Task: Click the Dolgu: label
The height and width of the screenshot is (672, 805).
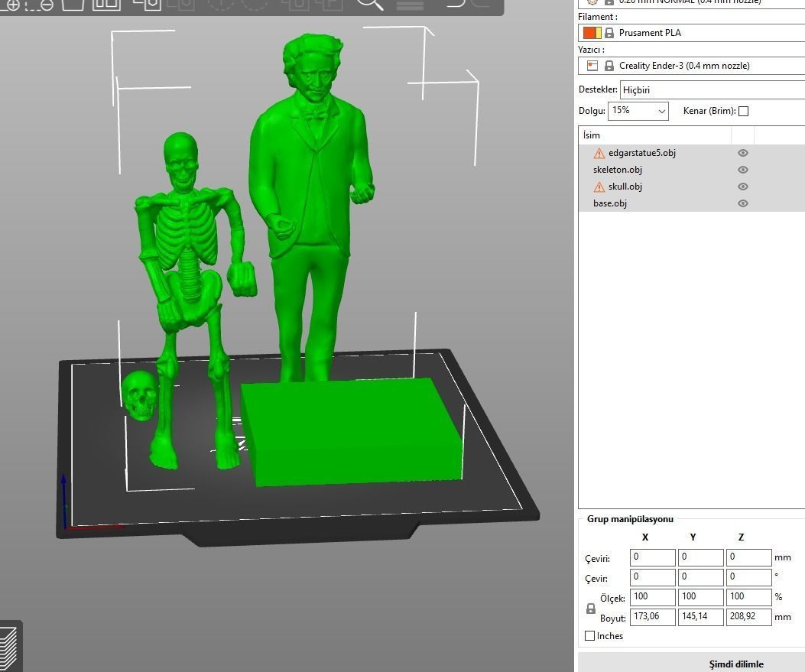Action: 592,111
